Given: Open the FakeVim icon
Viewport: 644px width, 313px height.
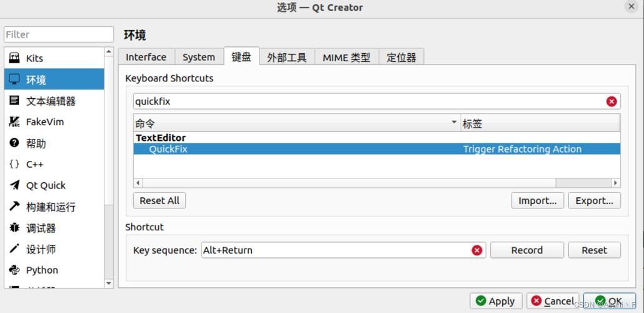Looking at the screenshot, I should (14, 121).
